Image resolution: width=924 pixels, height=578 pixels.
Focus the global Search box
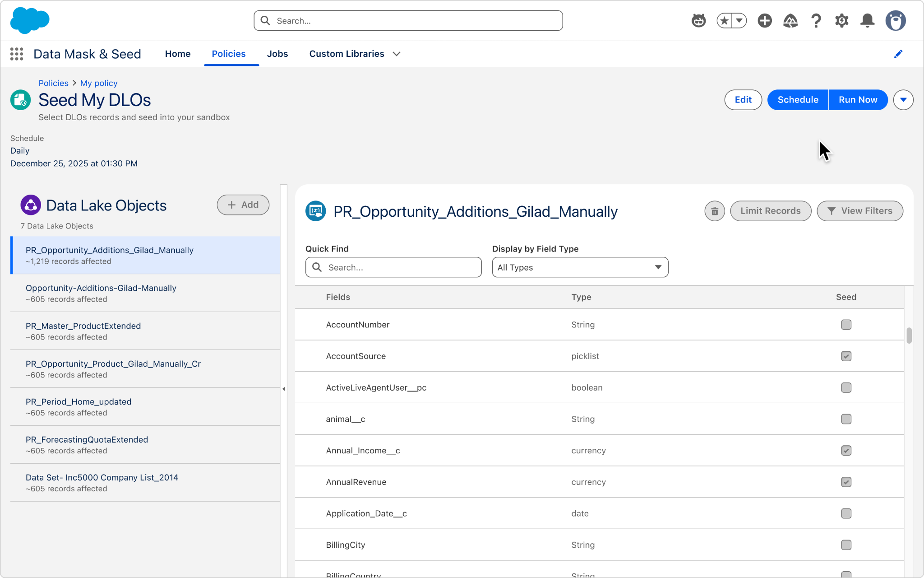(408, 21)
